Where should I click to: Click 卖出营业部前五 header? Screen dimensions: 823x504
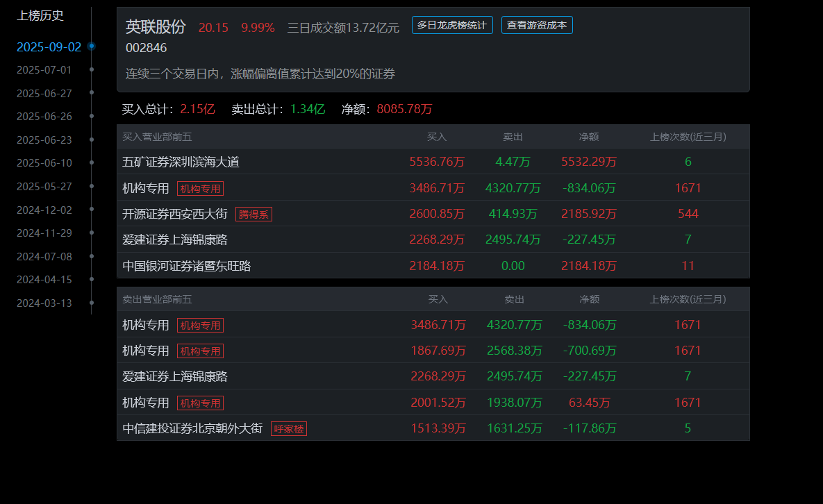(157, 299)
